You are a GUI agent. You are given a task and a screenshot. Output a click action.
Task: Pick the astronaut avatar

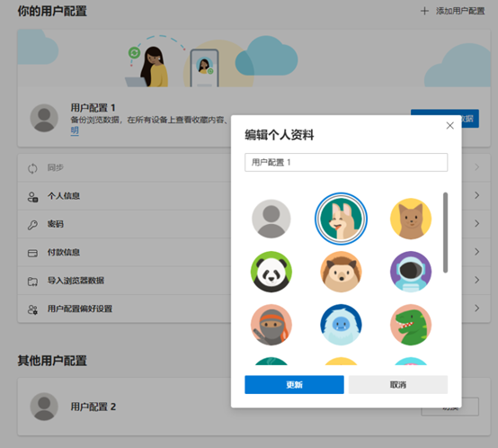coord(411,272)
